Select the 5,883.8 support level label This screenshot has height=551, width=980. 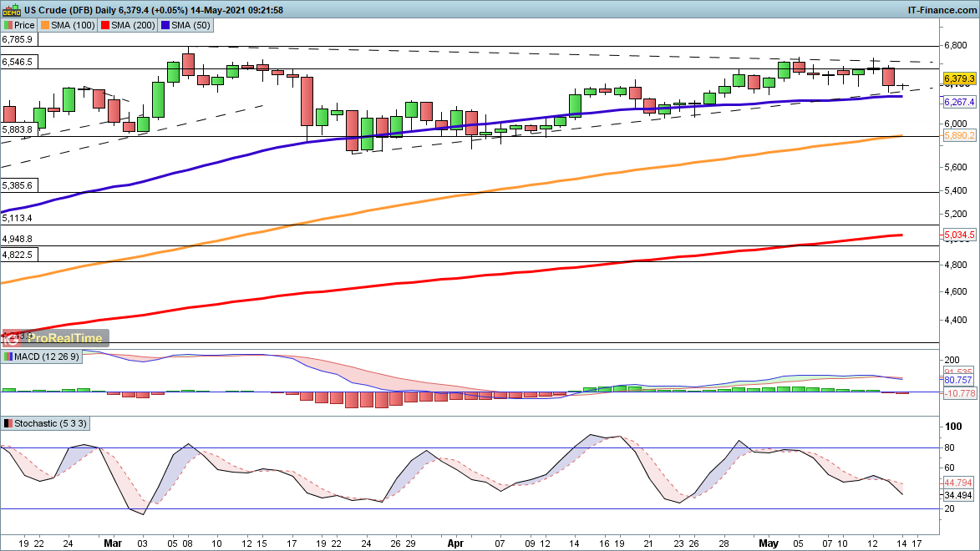point(18,129)
